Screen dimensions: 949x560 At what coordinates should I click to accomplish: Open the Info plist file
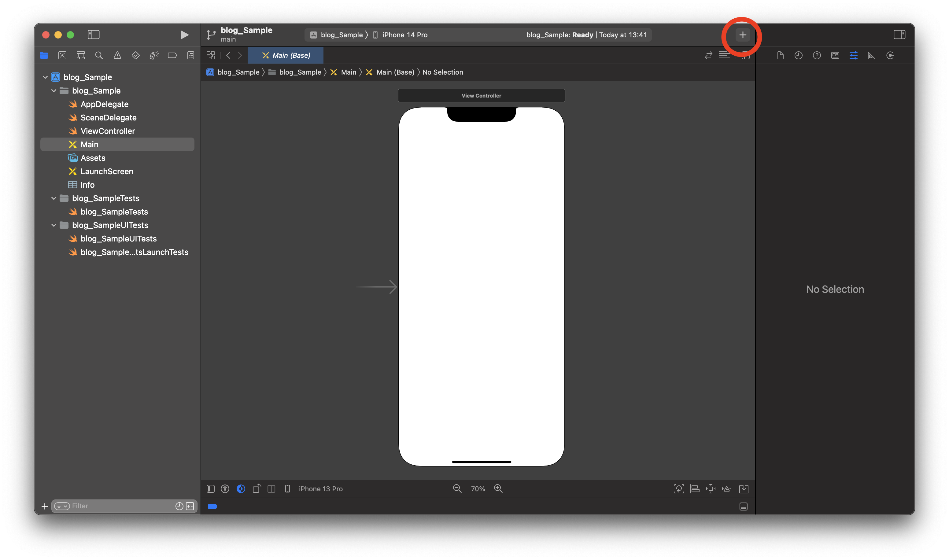click(87, 185)
